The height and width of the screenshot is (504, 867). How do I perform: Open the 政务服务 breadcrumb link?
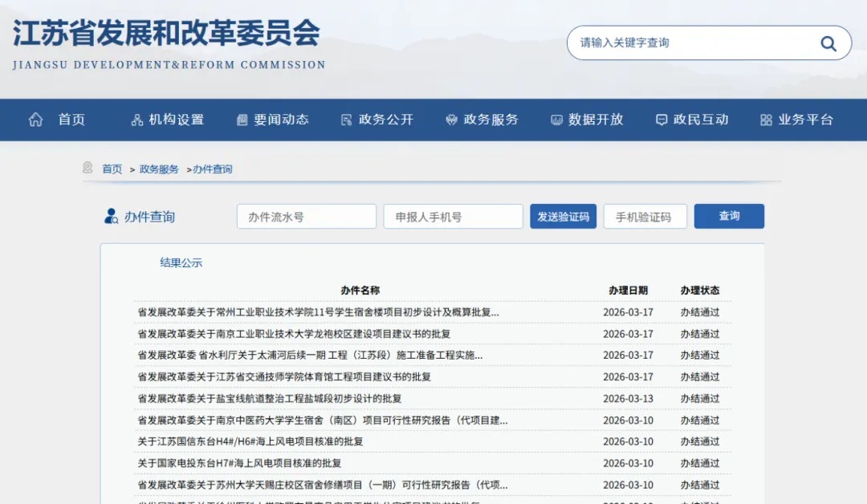pyautogui.click(x=157, y=169)
